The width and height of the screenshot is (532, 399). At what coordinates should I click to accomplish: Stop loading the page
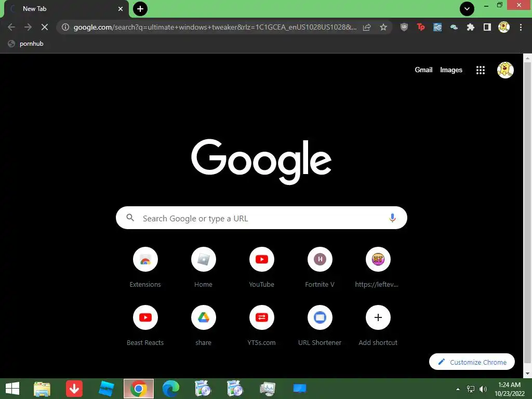point(45,27)
